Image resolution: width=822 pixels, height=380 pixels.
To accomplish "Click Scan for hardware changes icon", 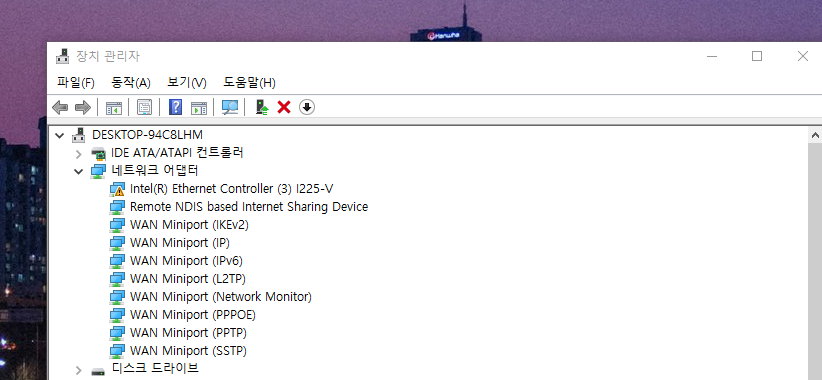I will (x=230, y=107).
